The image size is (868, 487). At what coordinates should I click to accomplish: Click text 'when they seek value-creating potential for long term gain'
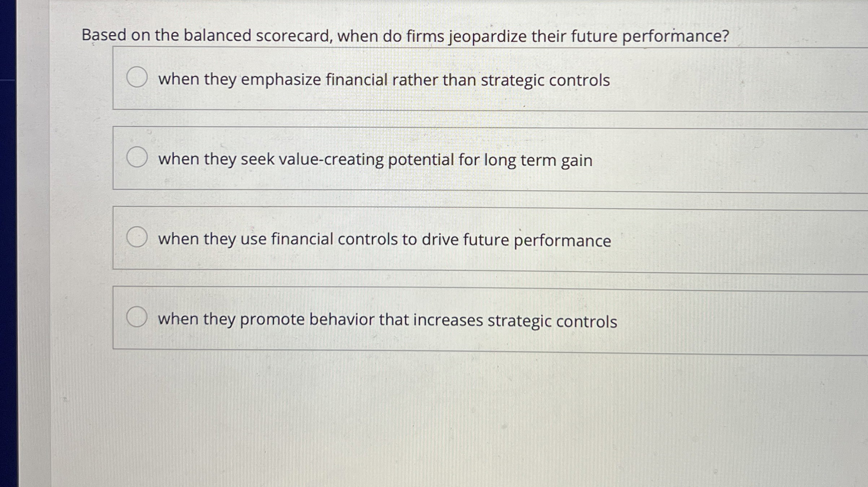click(x=376, y=161)
